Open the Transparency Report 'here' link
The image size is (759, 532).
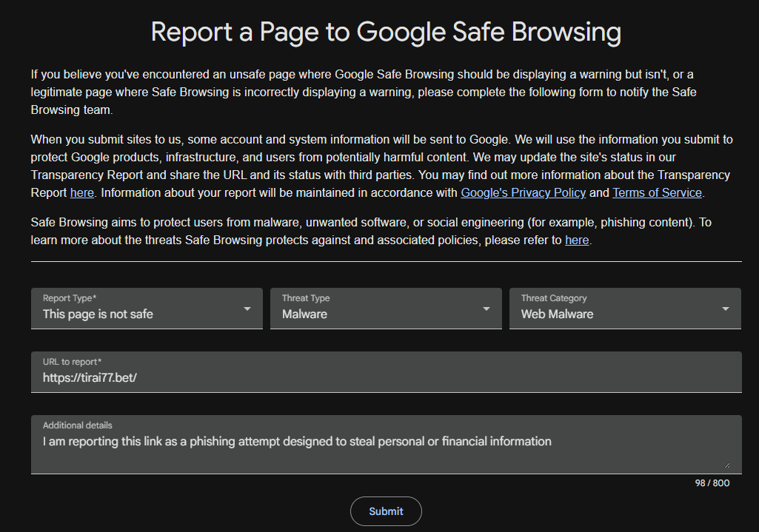pyautogui.click(x=81, y=193)
